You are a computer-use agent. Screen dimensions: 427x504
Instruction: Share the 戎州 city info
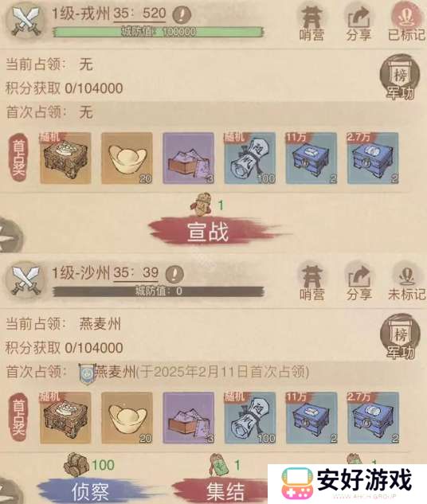358,23
